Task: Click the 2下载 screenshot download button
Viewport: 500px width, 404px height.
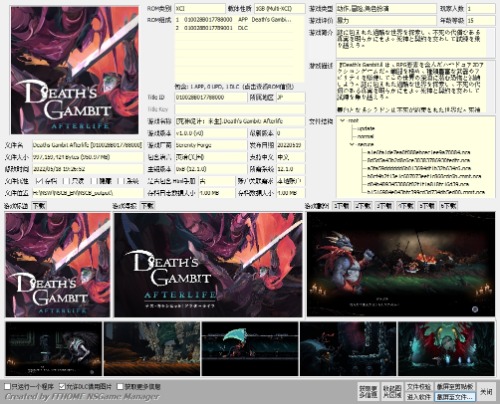Action: pos(363,206)
